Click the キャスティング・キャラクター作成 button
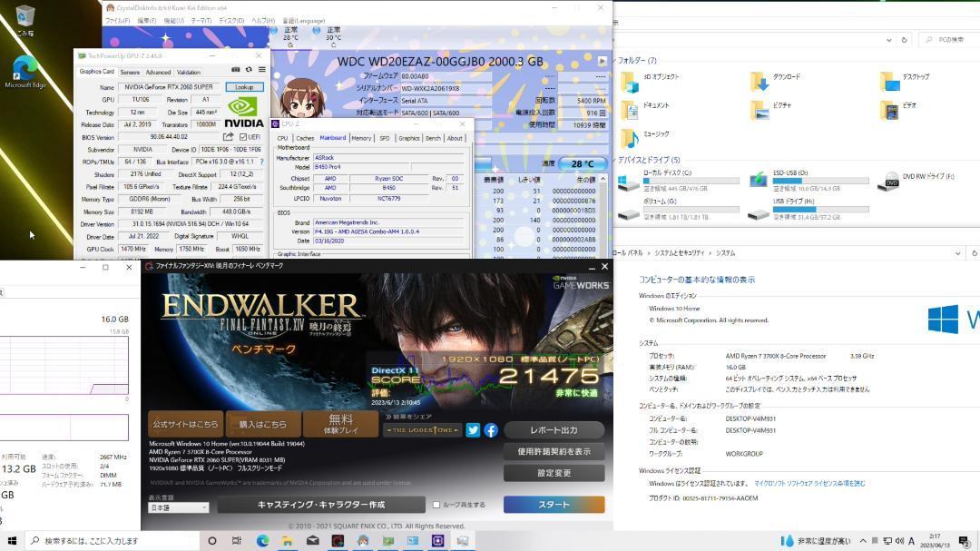 point(321,504)
